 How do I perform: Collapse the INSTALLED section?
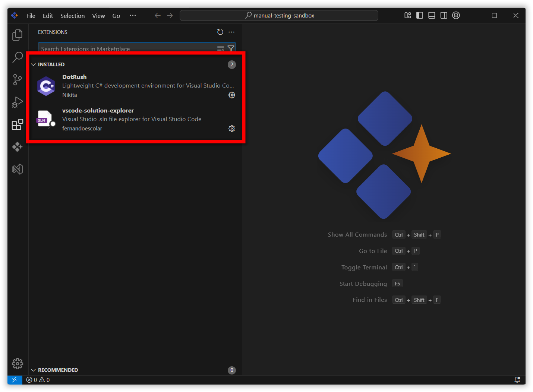coord(34,64)
